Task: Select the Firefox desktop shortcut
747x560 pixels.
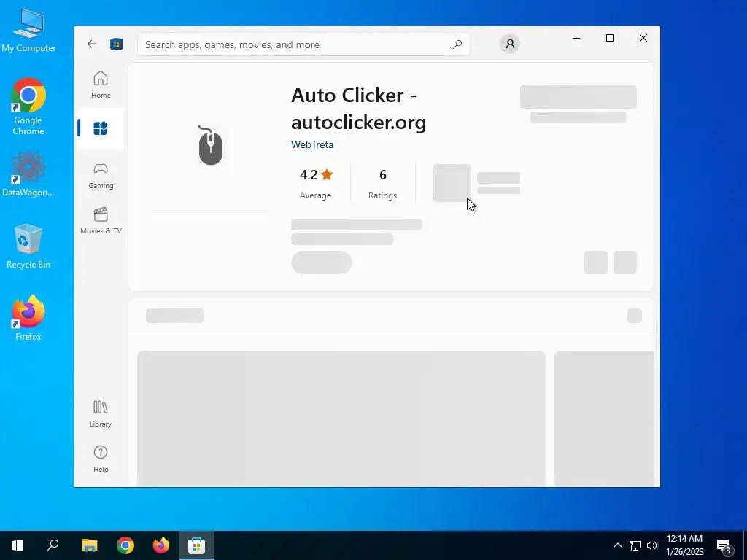Action: (28, 318)
